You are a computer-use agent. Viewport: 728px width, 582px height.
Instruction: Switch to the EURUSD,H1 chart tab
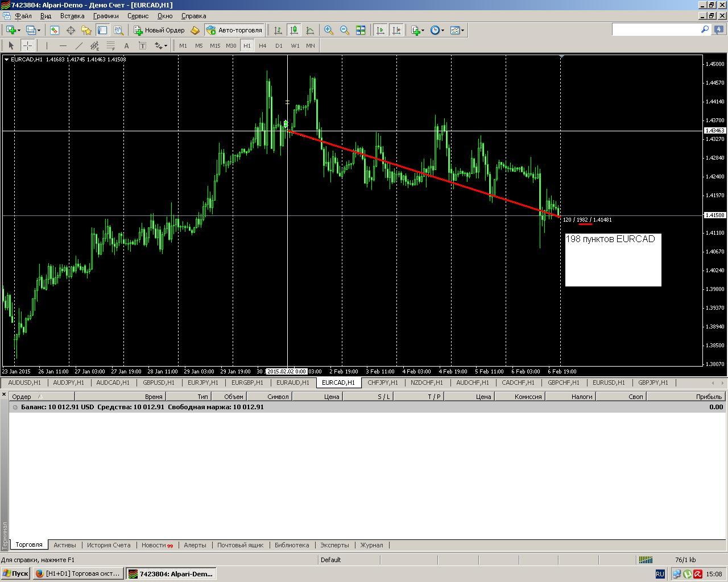coord(609,383)
